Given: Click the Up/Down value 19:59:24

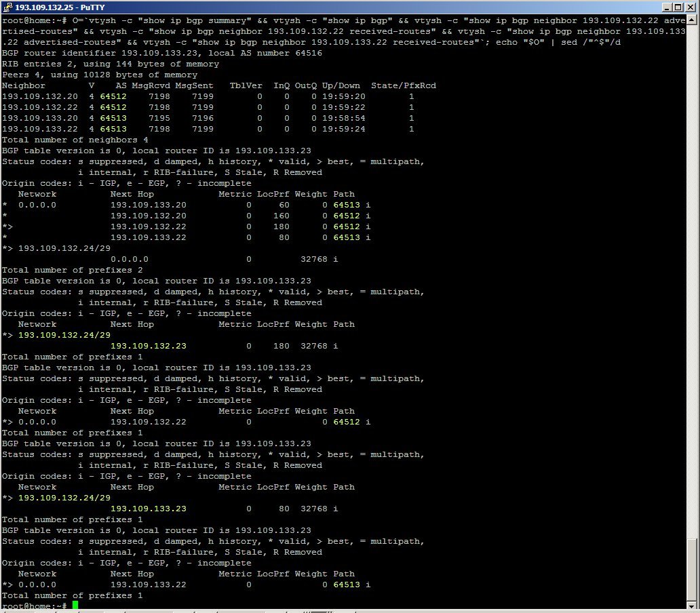Looking at the screenshot, I should coord(344,129).
